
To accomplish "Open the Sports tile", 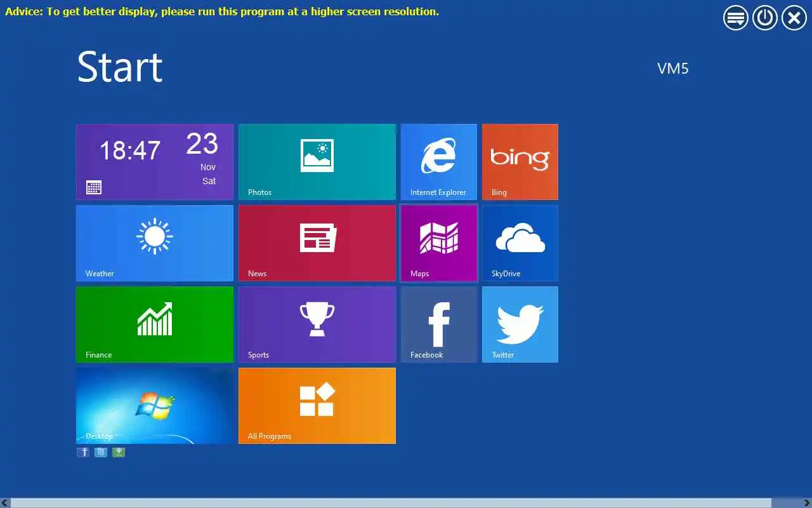I will (x=317, y=324).
